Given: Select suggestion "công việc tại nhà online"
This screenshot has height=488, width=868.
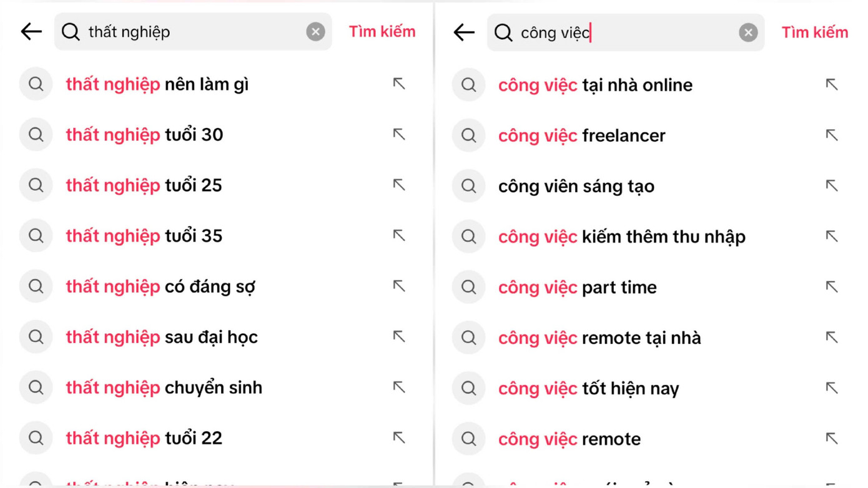Looking at the screenshot, I should point(595,85).
